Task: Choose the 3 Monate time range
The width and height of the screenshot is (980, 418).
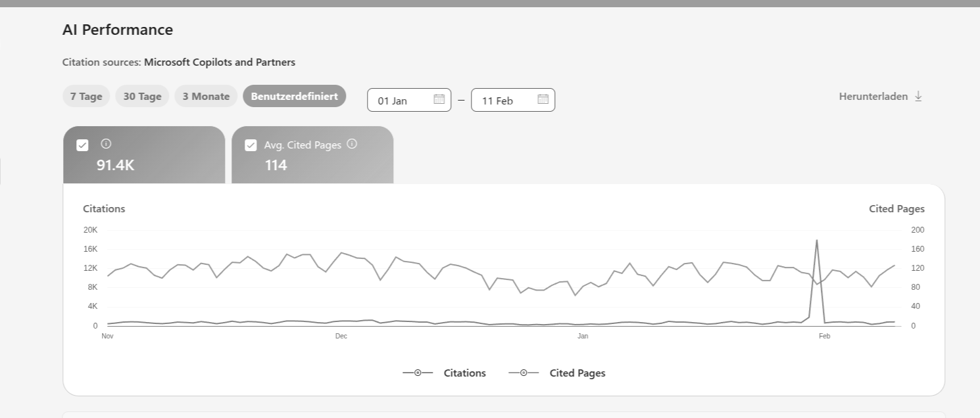Action: (206, 97)
